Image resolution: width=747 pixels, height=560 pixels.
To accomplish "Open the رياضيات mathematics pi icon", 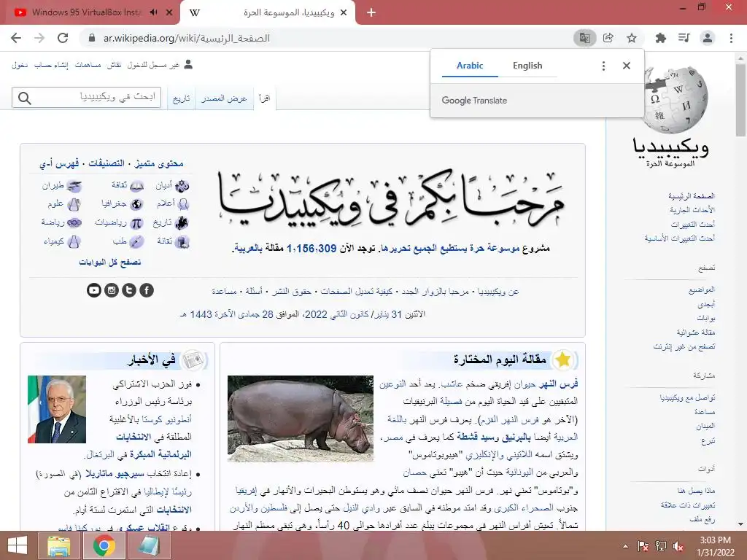I will 136,223.
